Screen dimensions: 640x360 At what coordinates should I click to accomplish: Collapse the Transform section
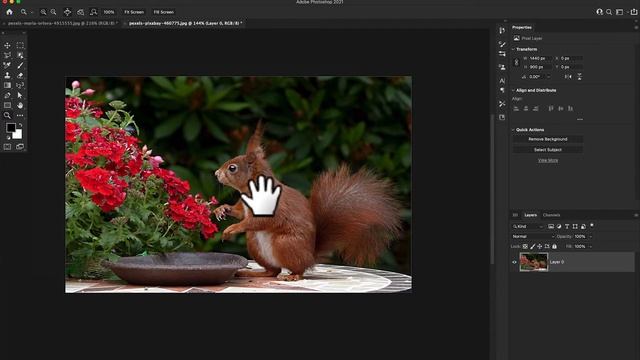click(513, 49)
